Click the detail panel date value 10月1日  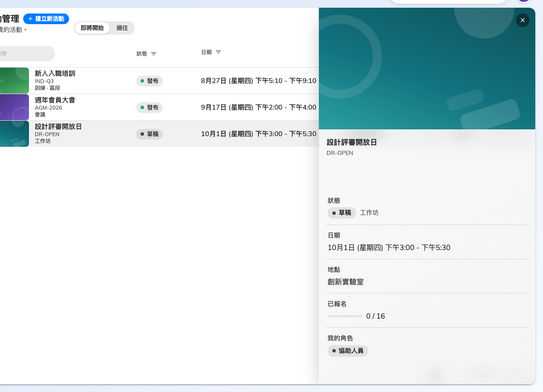click(x=389, y=248)
